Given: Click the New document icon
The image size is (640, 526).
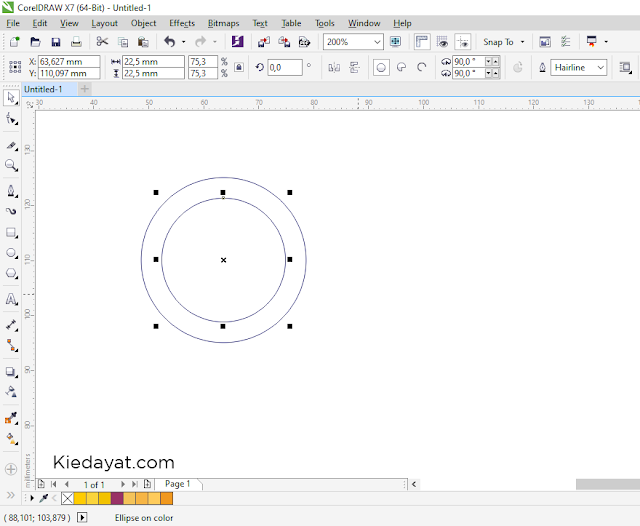Looking at the screenshot, I should coord(14,42).
